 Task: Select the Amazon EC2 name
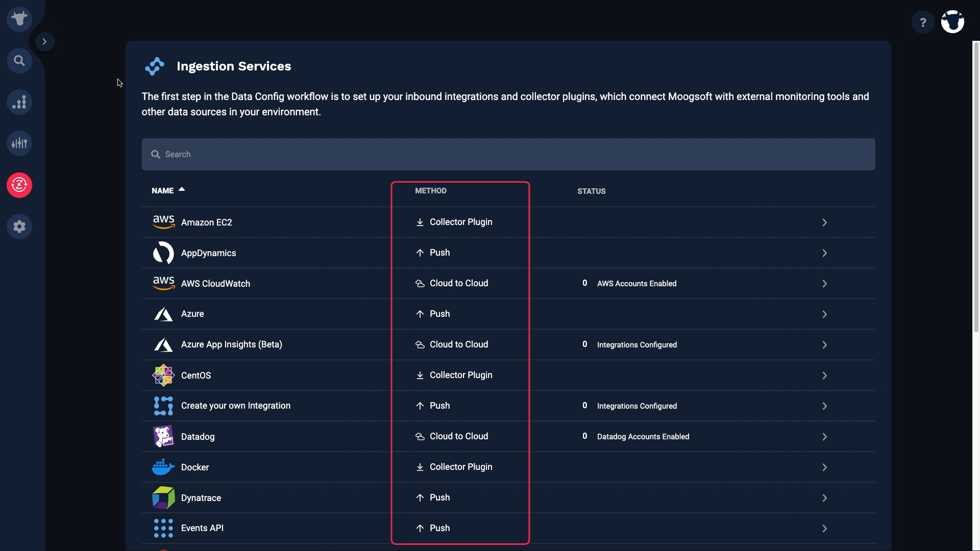206,222
